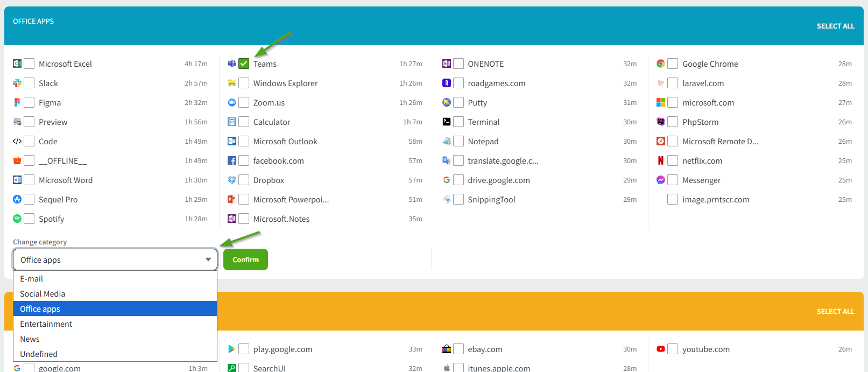Click the Microsoft Excel app icon
Viewport: 868px width, 372px height.
pyautogui.click(x=17, y=64)
